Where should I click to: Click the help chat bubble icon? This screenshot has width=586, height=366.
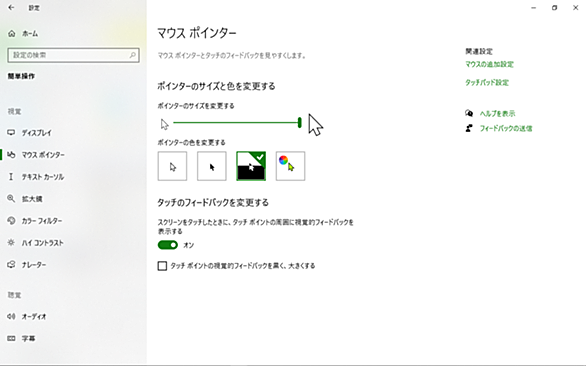pos(469,113)
